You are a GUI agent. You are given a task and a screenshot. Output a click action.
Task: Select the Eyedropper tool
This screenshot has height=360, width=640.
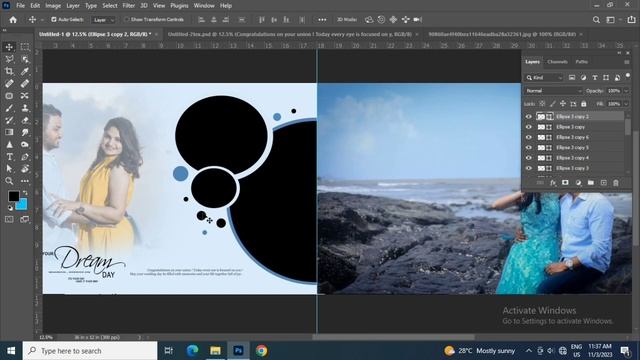(25, 71)
